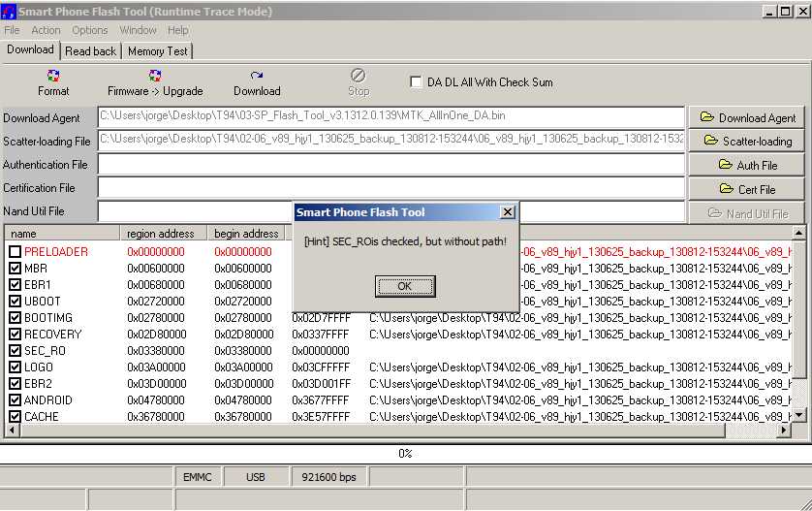Image resolution: width=812 pixels, height=511 pixels.
Task: Click the Smart Phone Flash Tool title icon
Action: point(9,11)
